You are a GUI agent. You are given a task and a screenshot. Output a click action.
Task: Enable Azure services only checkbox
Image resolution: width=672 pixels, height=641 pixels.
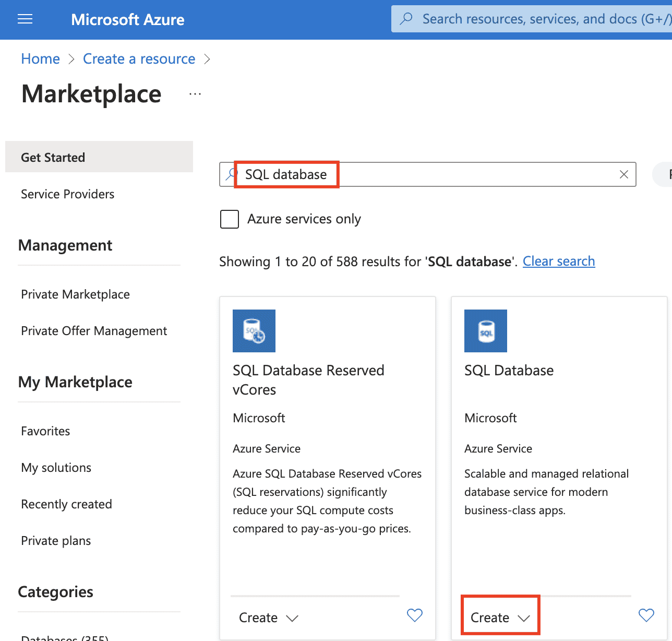pyautogui.click(x=230, y=219)
